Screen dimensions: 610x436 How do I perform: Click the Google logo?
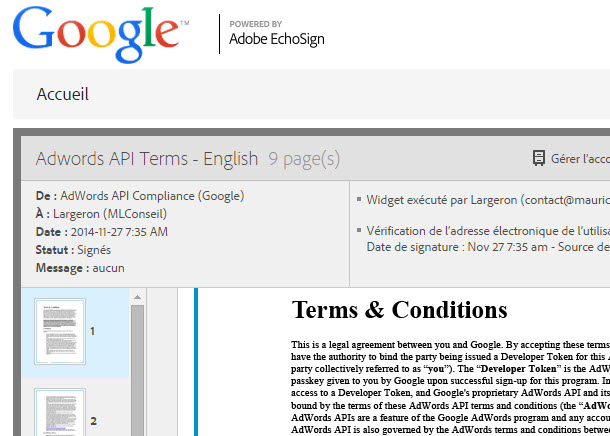100,34
